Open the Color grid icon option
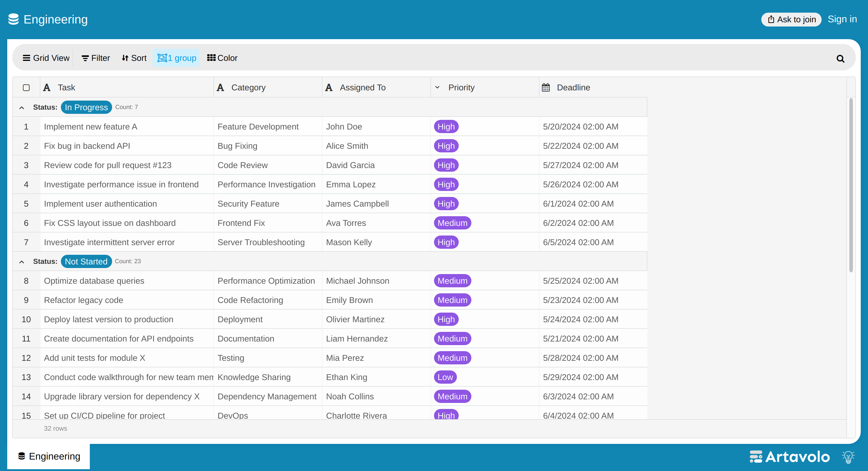 (222, 58)
